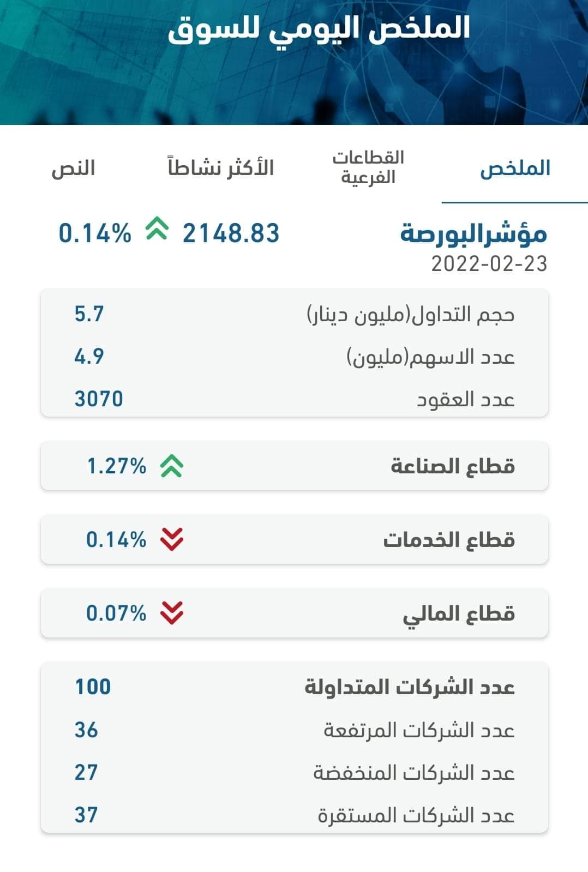
Task: Select الأكثر نشاطاً tab
Action: (x=221, y=167)
